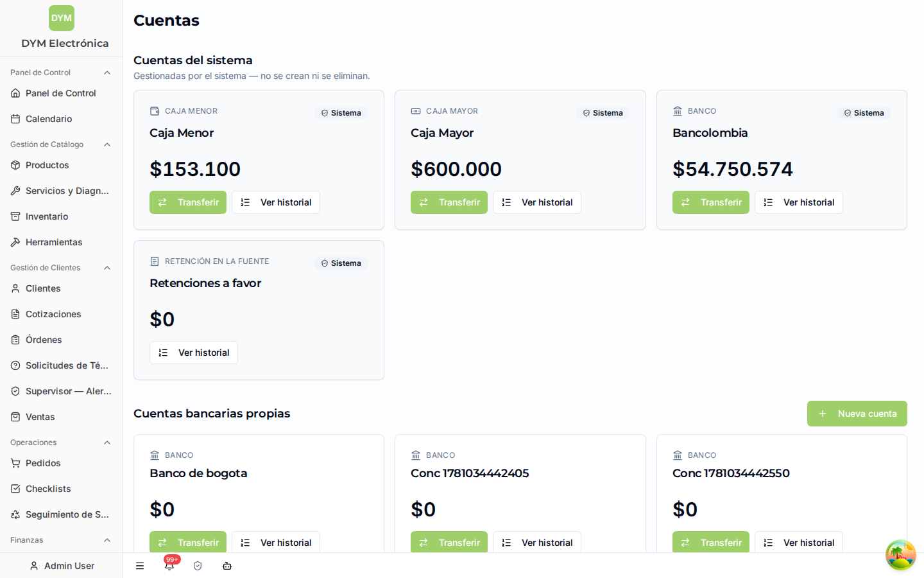Viewport: 924px width, 578px height.
Task: Create a new account with Nueva cuenta
Action: (857, 414)
